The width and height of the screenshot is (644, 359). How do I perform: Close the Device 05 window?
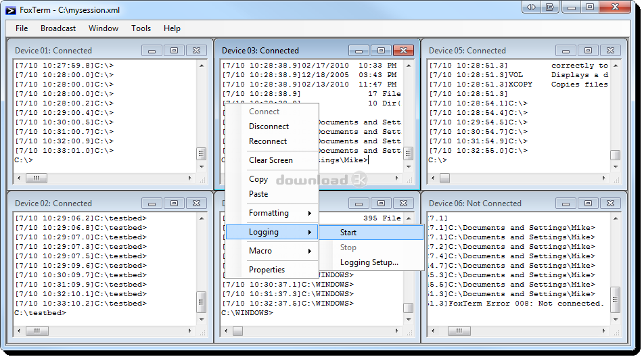click(x=610, y=51)
